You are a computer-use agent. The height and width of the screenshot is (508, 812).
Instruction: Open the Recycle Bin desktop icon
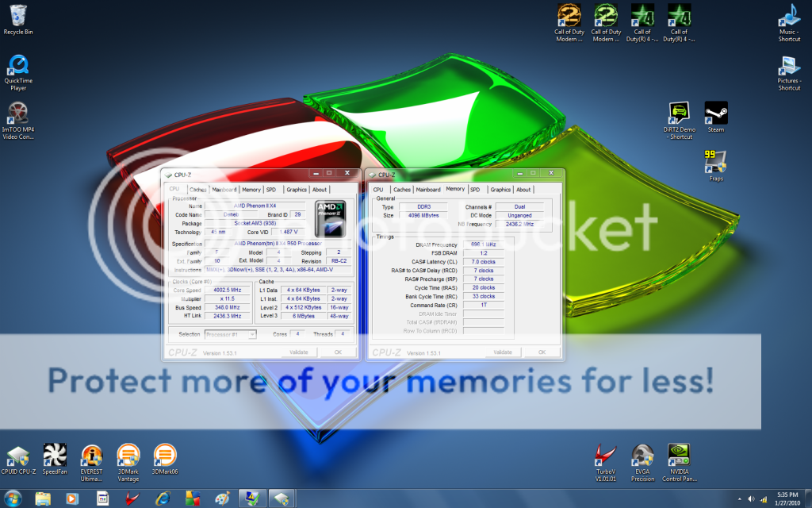18,20
